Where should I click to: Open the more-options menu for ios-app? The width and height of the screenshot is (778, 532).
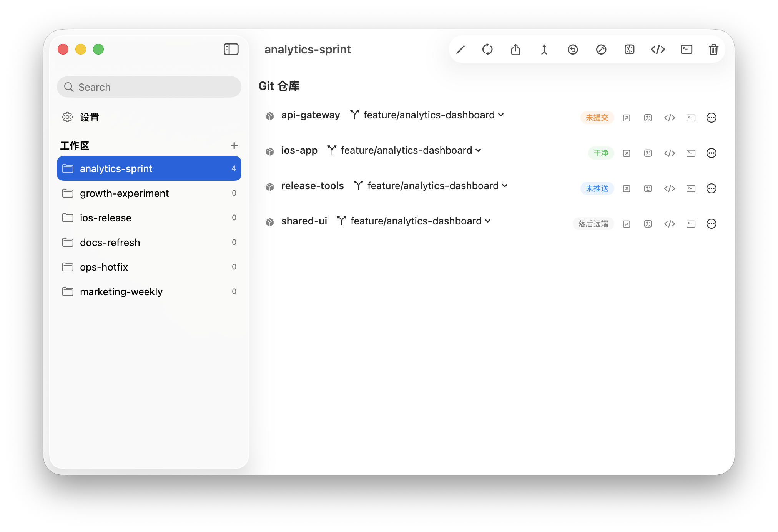pyautogui.click(x=712, y=153)
